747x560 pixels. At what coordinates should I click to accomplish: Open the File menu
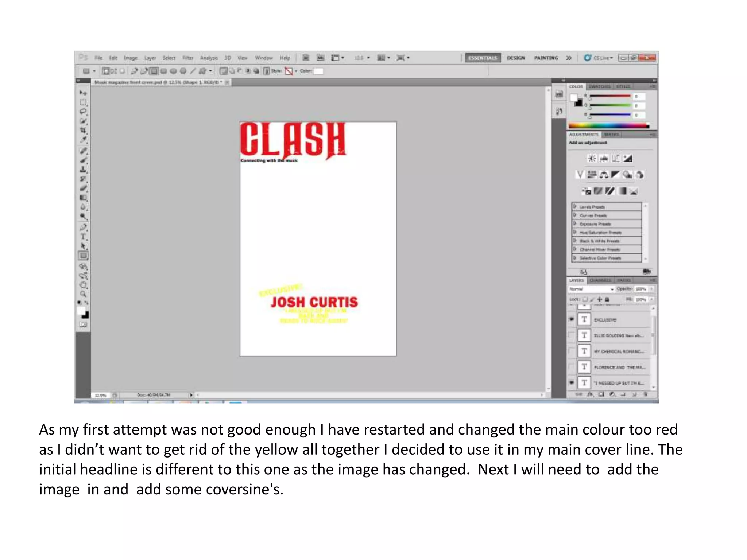(98, 58)
